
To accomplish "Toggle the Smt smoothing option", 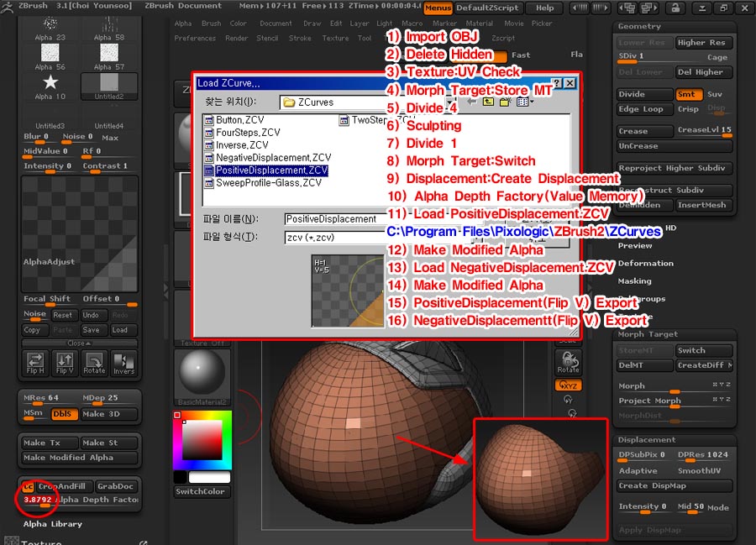I will pos(689,94).
